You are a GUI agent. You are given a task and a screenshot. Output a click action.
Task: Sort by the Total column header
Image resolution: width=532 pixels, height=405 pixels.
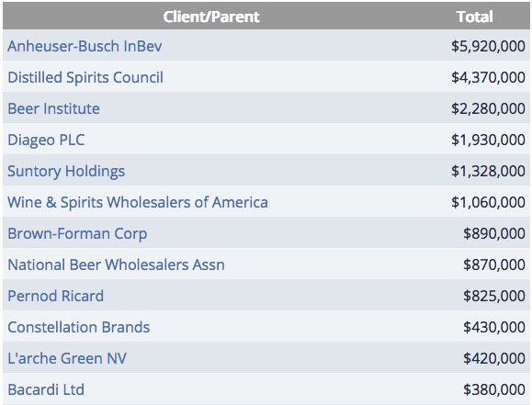click(474, 17)
